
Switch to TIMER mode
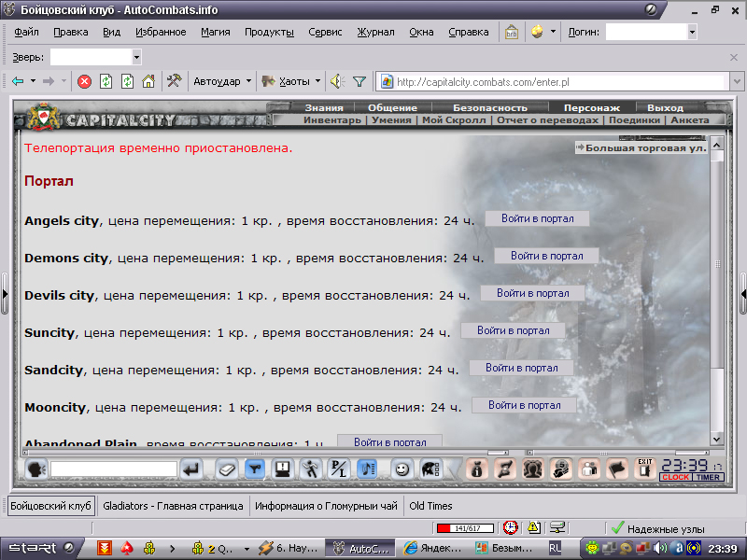pyautogui.click(x=708, y=477)
